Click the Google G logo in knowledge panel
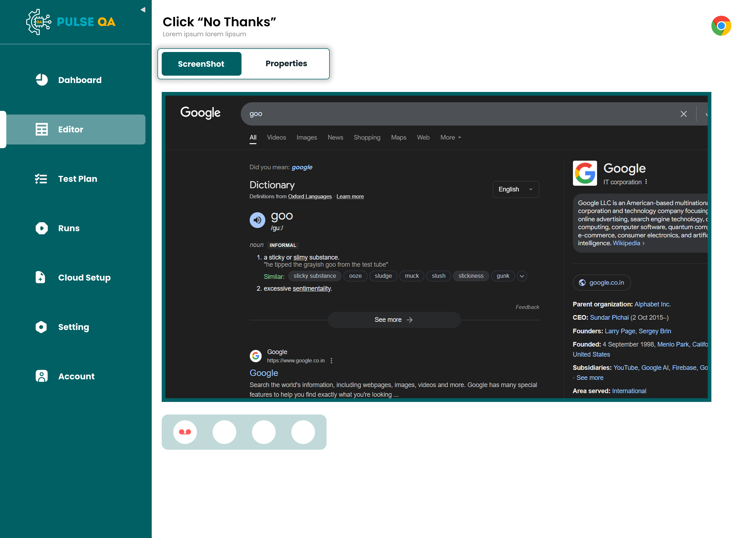The image size is (756, 538). [585, 173]
